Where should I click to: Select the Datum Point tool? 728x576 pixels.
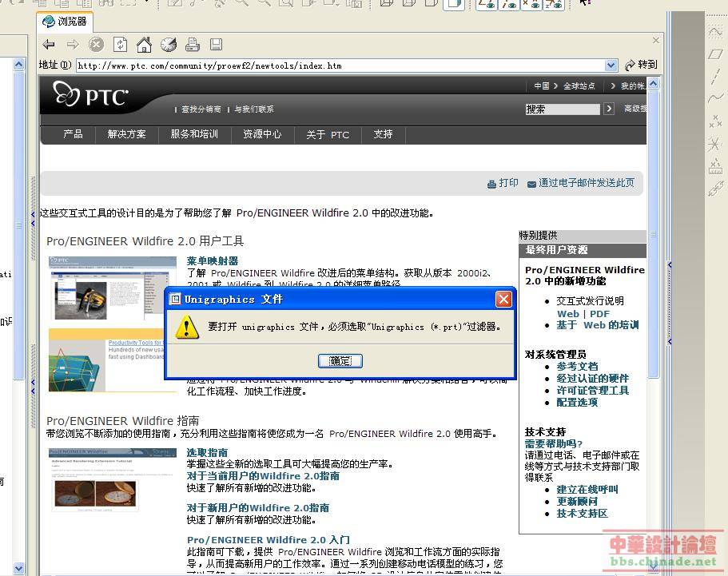click(x=715, y=121)
